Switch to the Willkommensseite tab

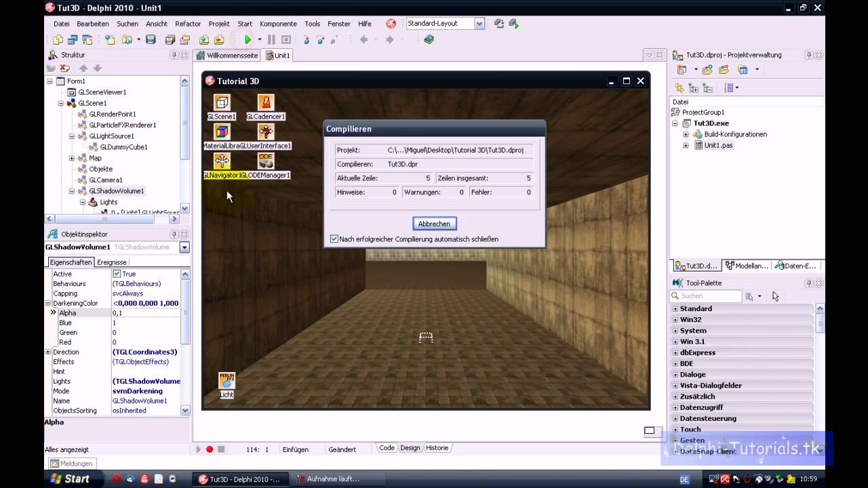pyautogui.click(x=227, y=56)
